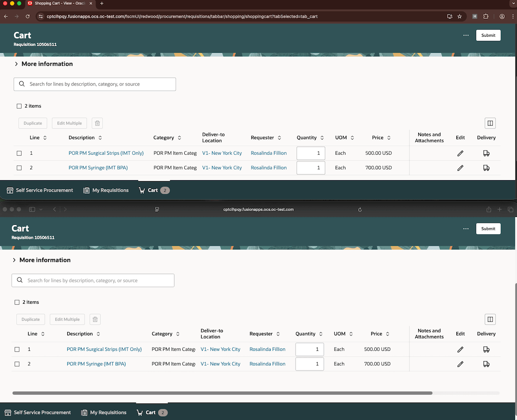
Task: Select Cart tab in Safari bottom bar
Action: coord(152,412)
